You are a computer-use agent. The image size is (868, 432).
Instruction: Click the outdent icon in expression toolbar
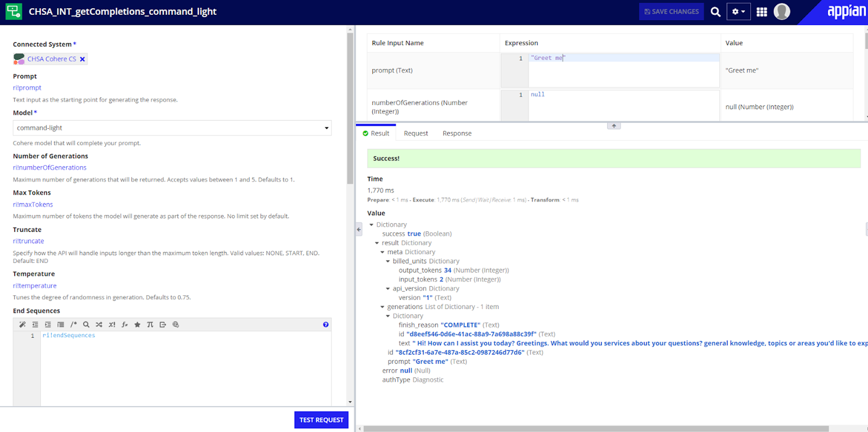[x=35, y=324]
